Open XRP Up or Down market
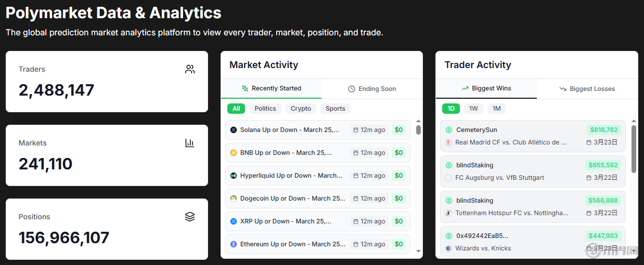The height and width of the screenshot is (265, 644). point(318,221)
